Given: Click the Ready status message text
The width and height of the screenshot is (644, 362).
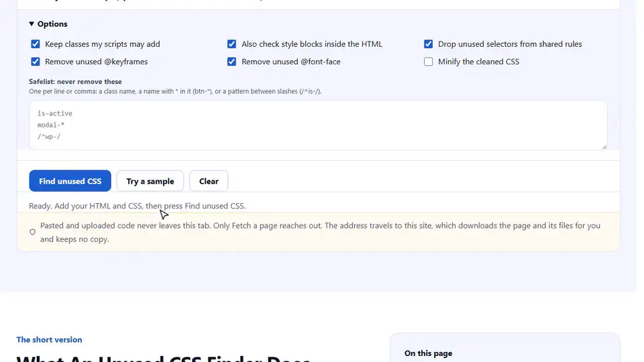Looking at the screenshot, I should pos(137,206).
